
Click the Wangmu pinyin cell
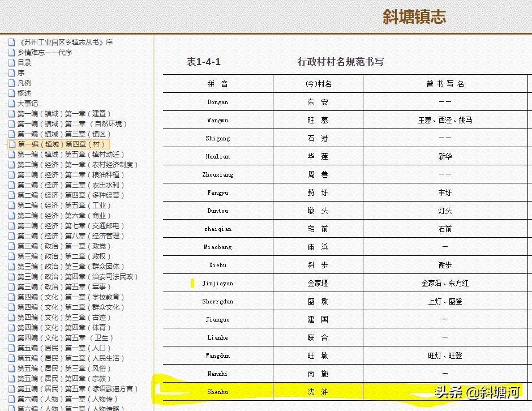tap(217, 120)
